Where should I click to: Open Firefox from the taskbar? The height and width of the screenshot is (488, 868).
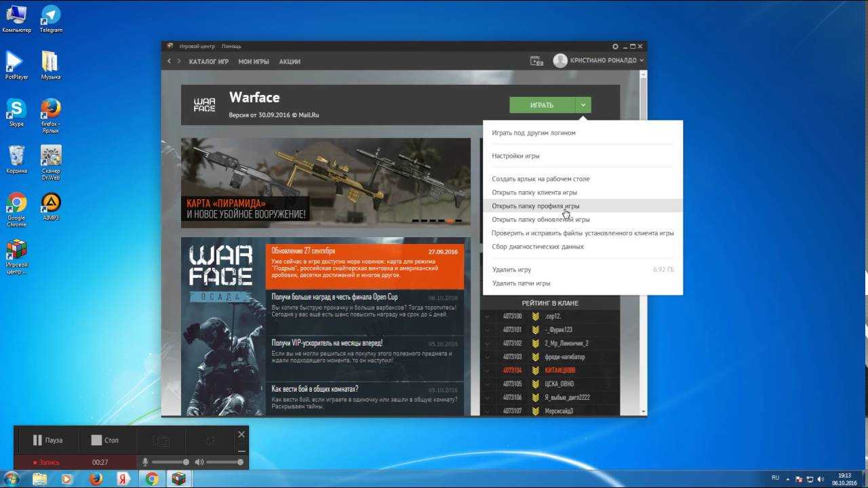(95, 479)
